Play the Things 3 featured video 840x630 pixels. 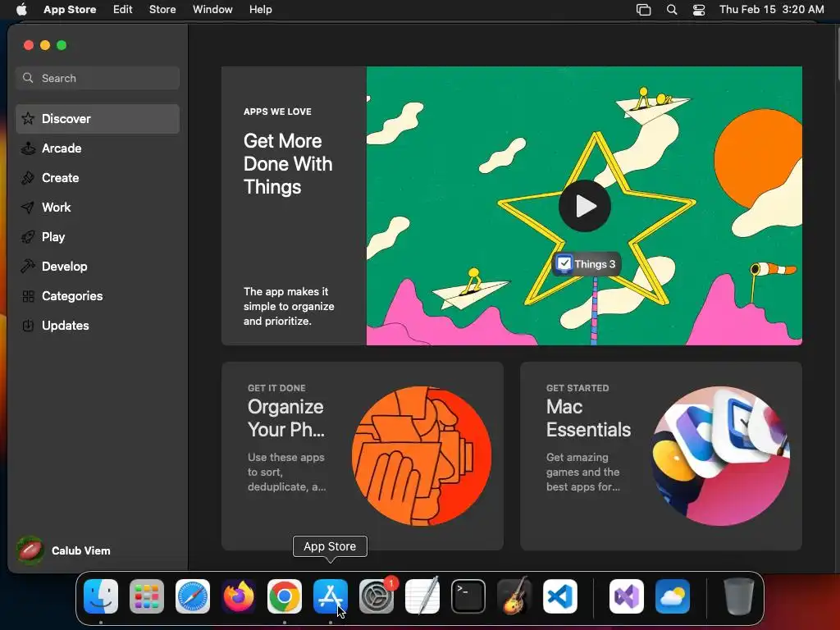coord(584,206)
